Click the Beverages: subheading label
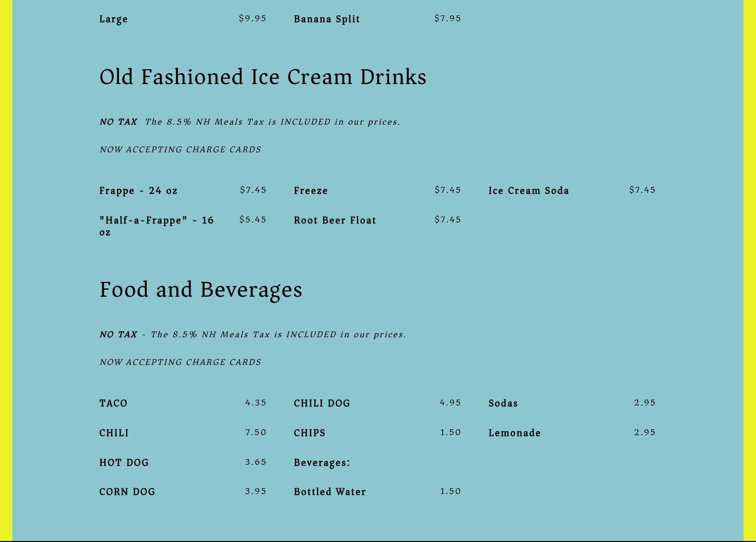 tap(322, 463)
